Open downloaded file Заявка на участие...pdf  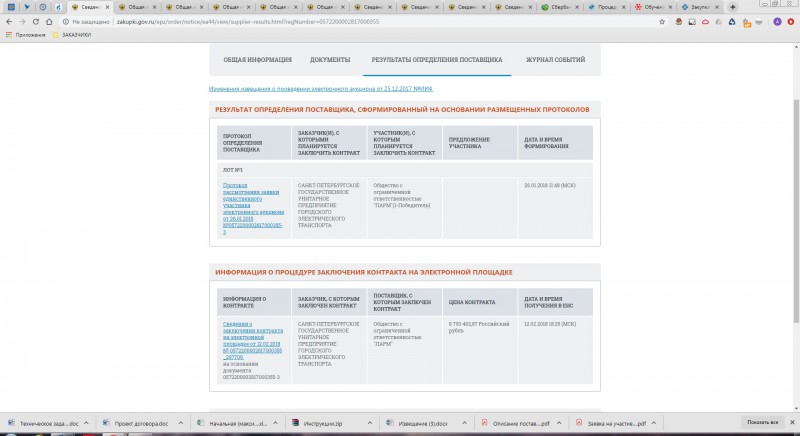pos(611,423)
